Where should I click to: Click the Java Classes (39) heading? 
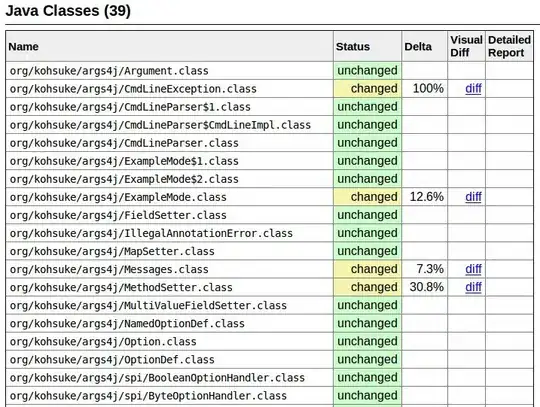point(68,11)
